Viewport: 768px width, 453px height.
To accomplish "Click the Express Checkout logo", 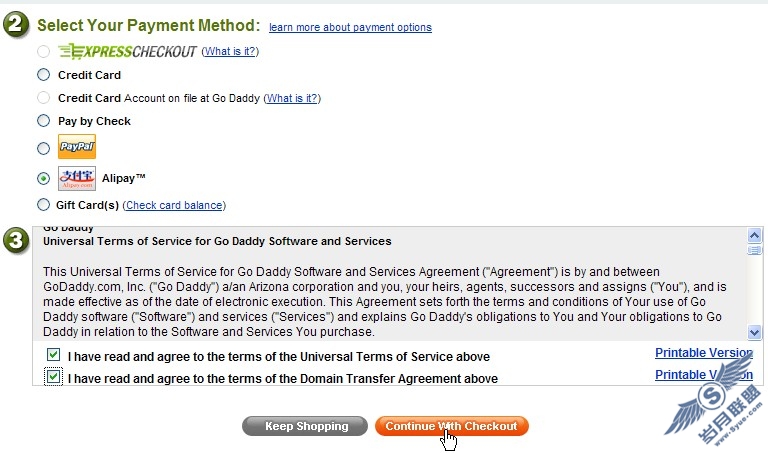I will coord(127,51).
